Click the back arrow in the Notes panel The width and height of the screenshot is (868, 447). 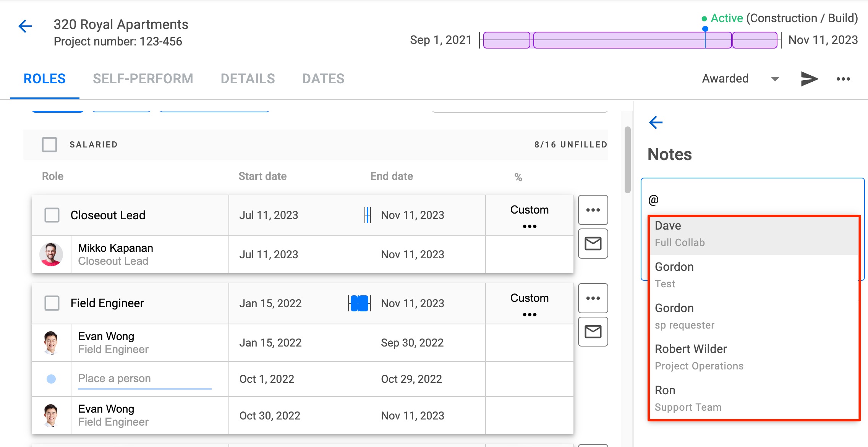pyautogui.click(x=656, y=122)
